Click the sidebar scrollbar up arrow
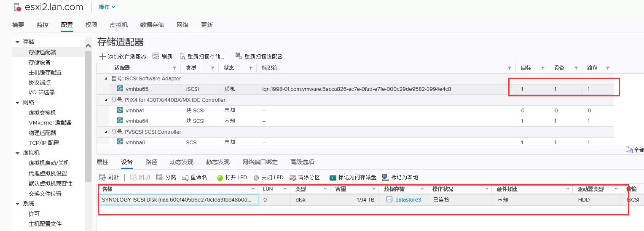 pos(88,45)
